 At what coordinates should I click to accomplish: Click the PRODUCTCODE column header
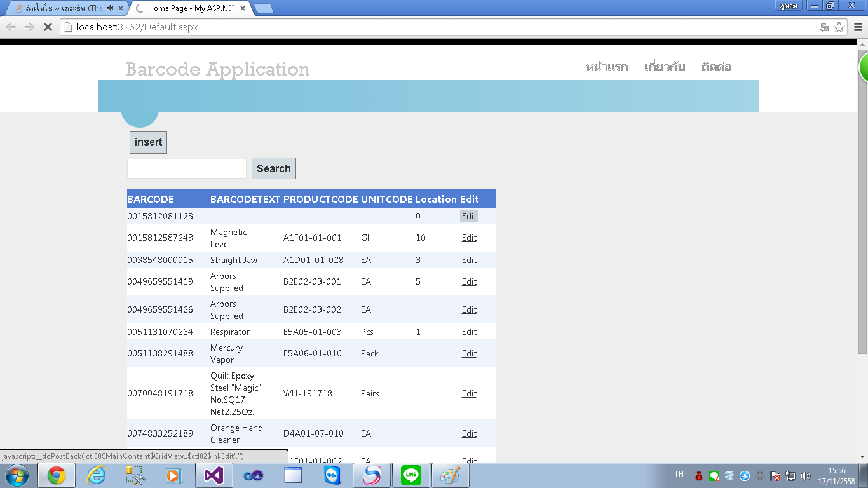pos(320,199)
